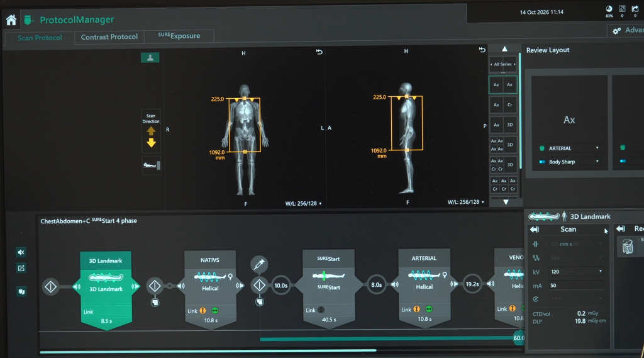Click the green horizontal link icon in NATIVS
The width and height of the screenshot is (644, 358).
point(215,311)
